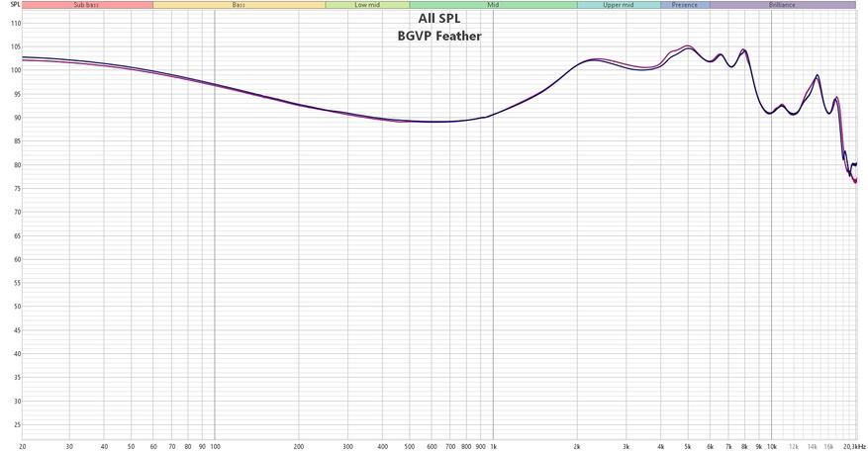Select the BGVP Feather title text
This screenshot has height=453, width=868.
[x=439, y=36]
